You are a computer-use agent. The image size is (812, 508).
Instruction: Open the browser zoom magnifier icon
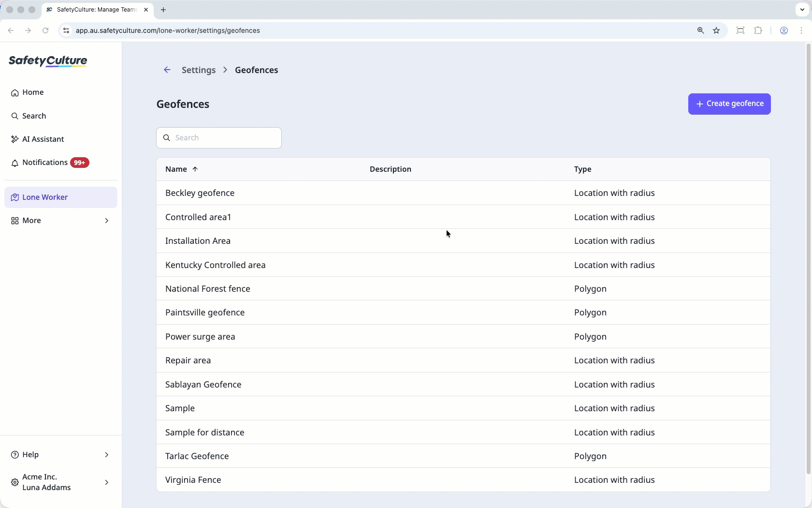[700, 30]
